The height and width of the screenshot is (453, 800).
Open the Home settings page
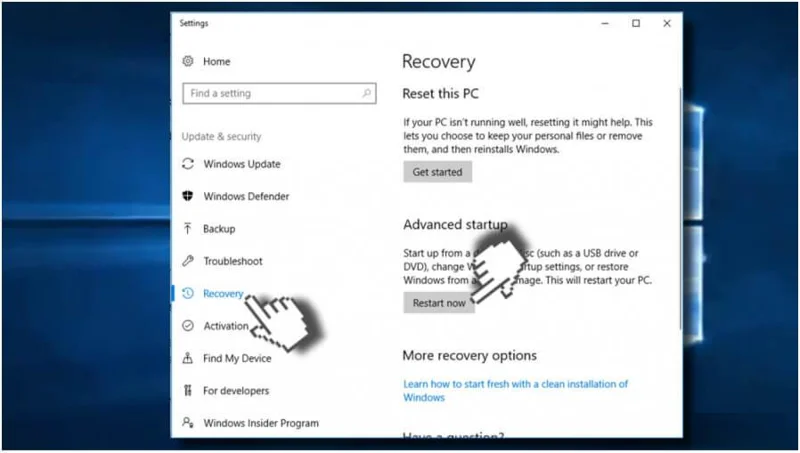point(216,62)
